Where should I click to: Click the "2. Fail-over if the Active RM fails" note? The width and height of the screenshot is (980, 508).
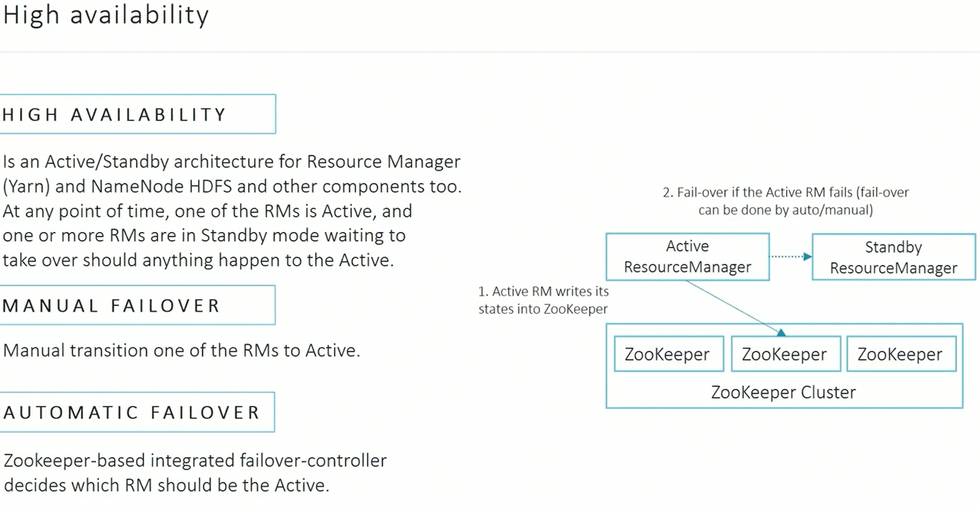(x=785, y=201)
